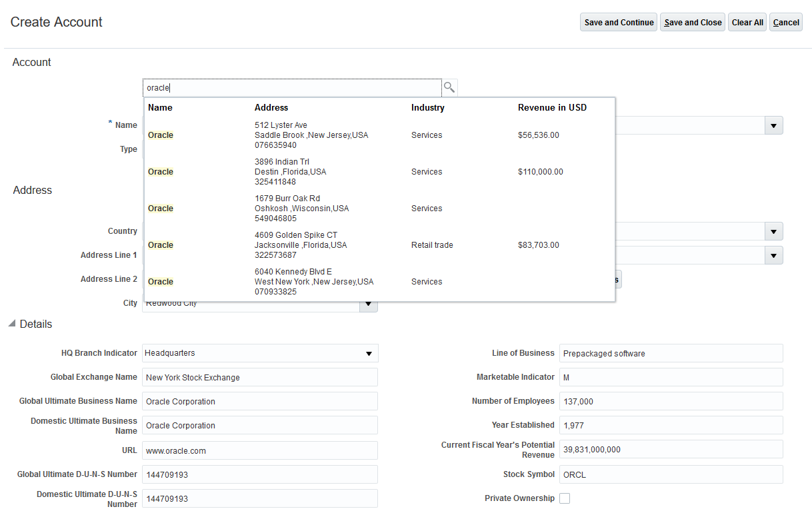The width and height of the screenshot is (812, 523).
Task: Open the City dropdown arrow
Action: 369,305
